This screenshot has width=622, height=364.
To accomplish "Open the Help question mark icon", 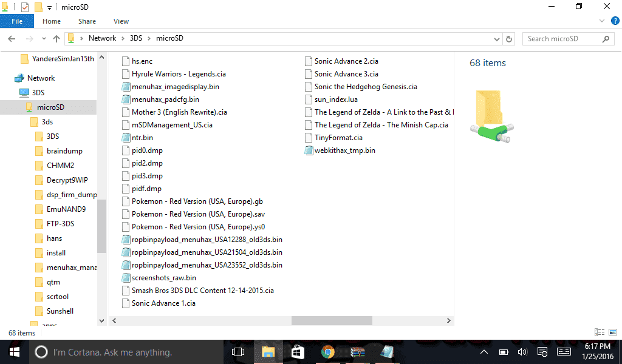I will tap(615, 21).
